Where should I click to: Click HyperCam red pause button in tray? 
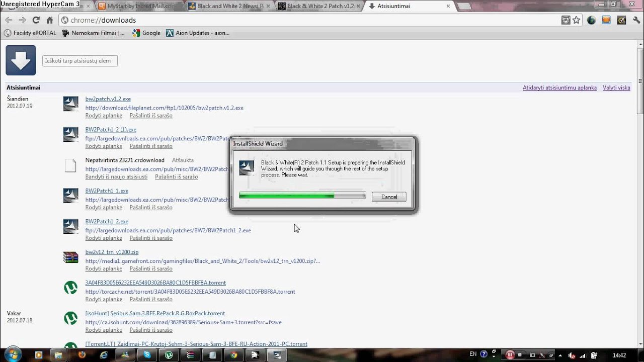(x=510, y=355)
